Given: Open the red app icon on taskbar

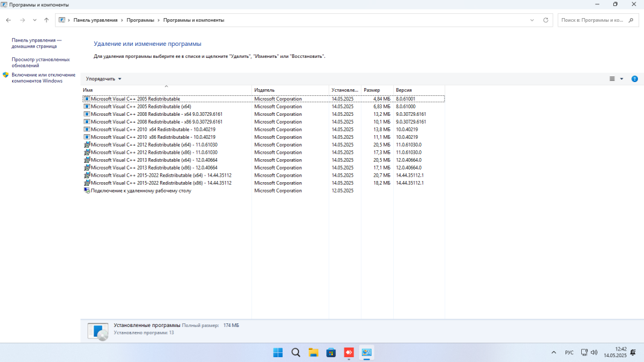Looking at the screenshot, I should (349, 352).
